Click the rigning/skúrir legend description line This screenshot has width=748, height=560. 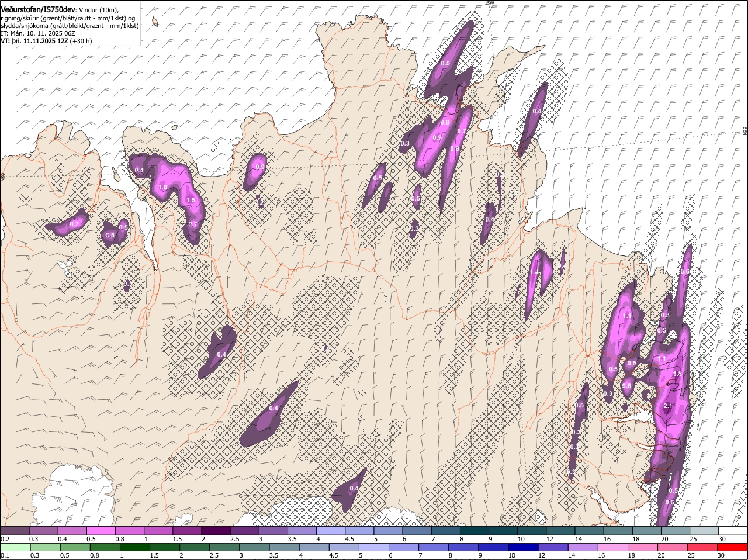pyautogui.click(x=67, y=18)
